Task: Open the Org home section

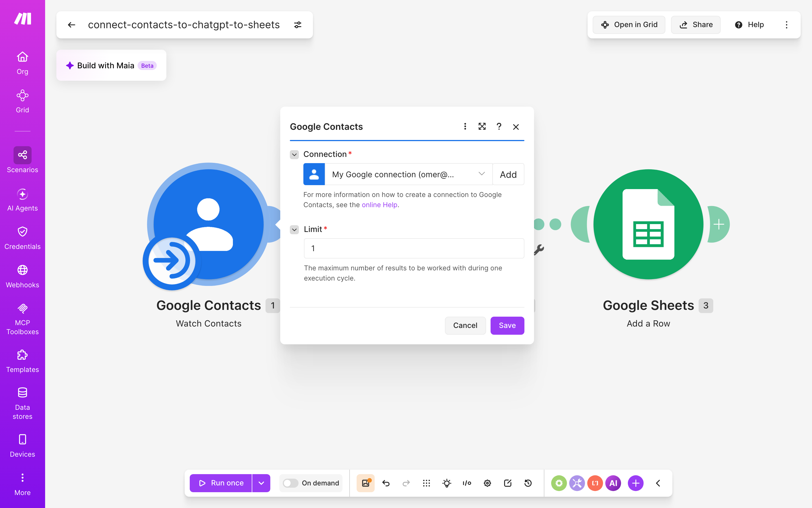Action: 23,63
